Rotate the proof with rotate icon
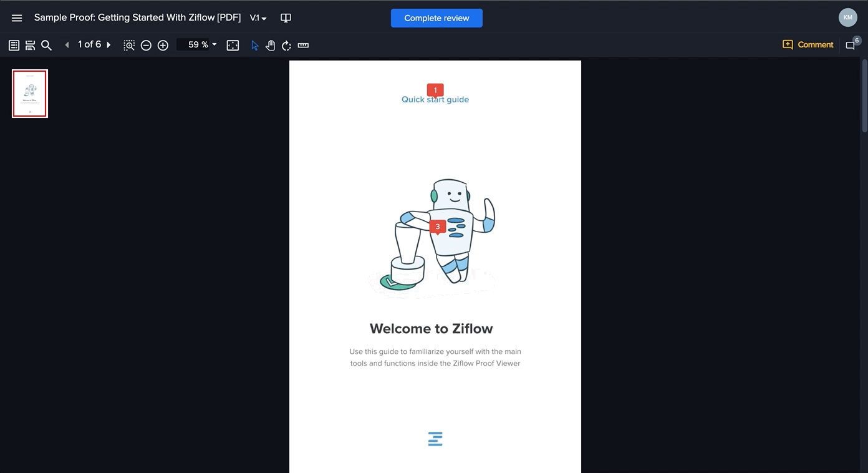This screenshot has height=473, width=868. pyautogui.click(x=286, y=45)
